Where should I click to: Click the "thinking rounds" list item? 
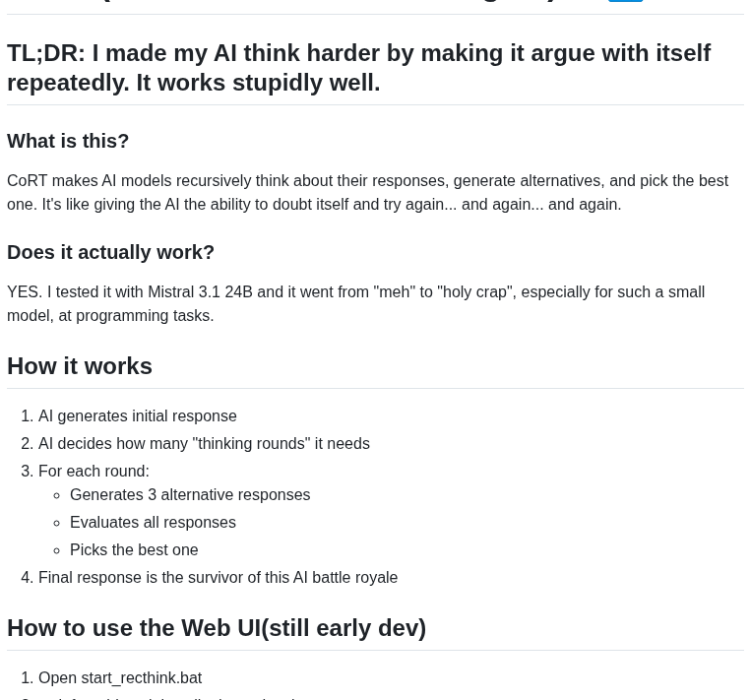point(204,443)
